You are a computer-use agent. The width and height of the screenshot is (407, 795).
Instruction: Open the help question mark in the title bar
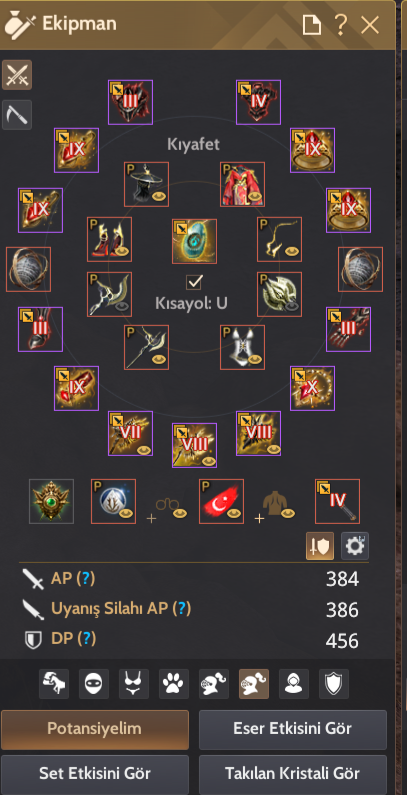pos(340,24)
